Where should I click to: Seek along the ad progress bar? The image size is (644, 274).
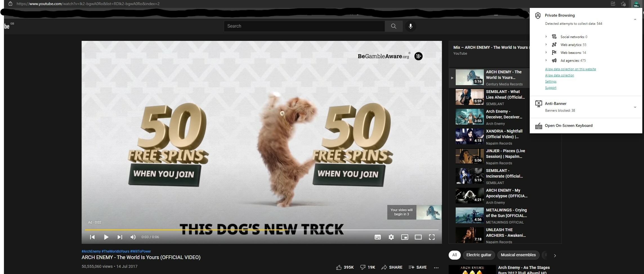(x=262, y=230)
